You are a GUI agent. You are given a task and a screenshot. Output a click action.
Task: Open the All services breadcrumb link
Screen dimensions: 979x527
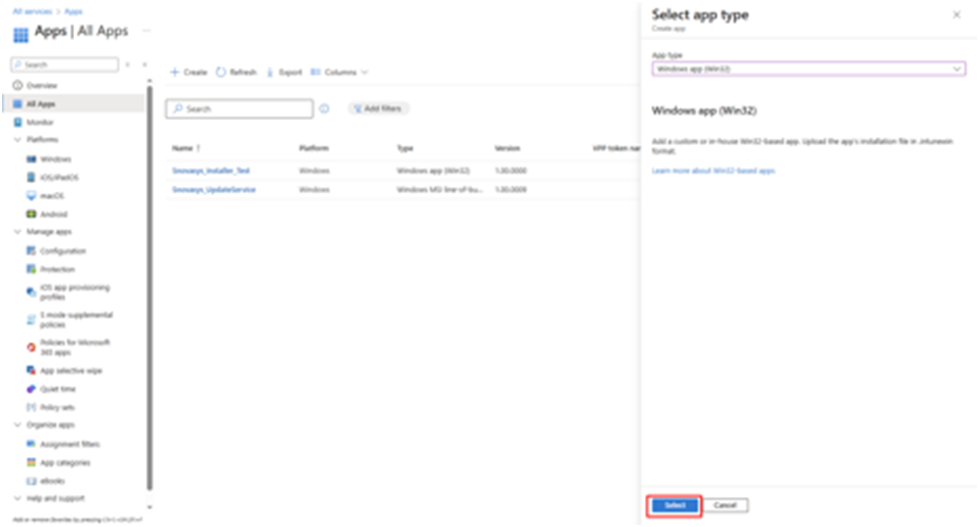33,12
